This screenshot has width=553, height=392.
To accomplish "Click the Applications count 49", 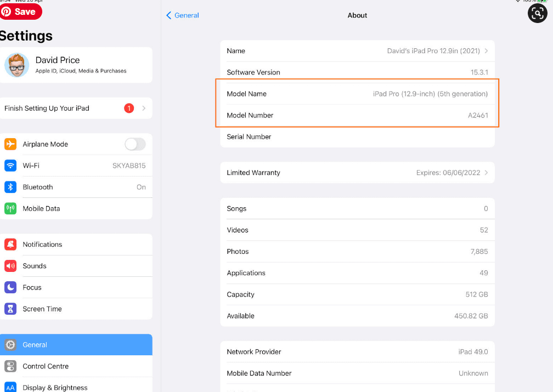I will click(484, 273).
